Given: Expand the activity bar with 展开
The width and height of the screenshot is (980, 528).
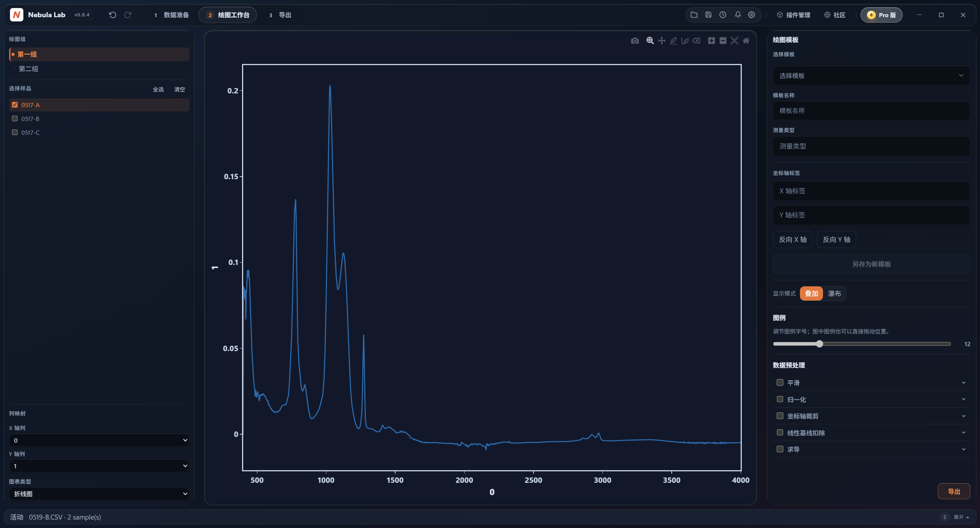Looking at the screenshot, I should [961, 517].
